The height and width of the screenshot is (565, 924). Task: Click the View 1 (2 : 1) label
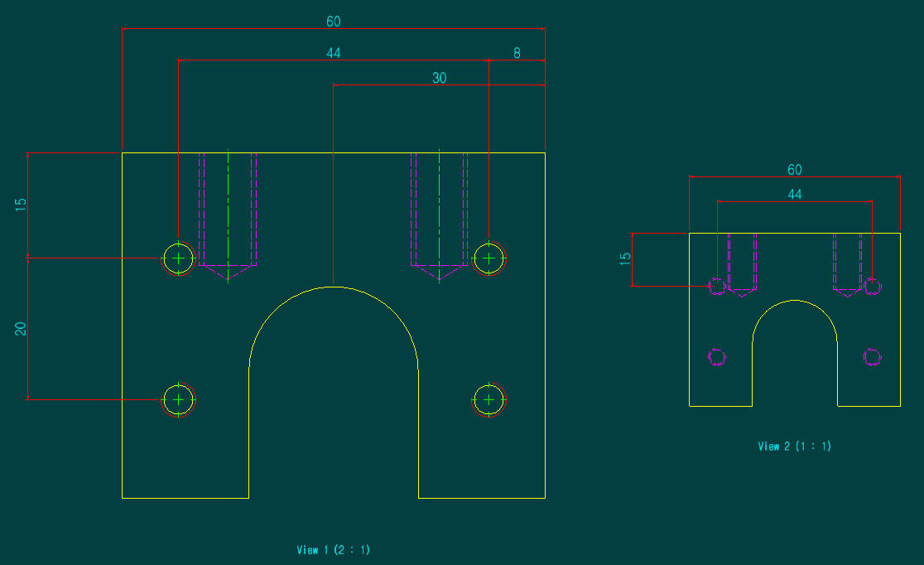click(334, 549)
